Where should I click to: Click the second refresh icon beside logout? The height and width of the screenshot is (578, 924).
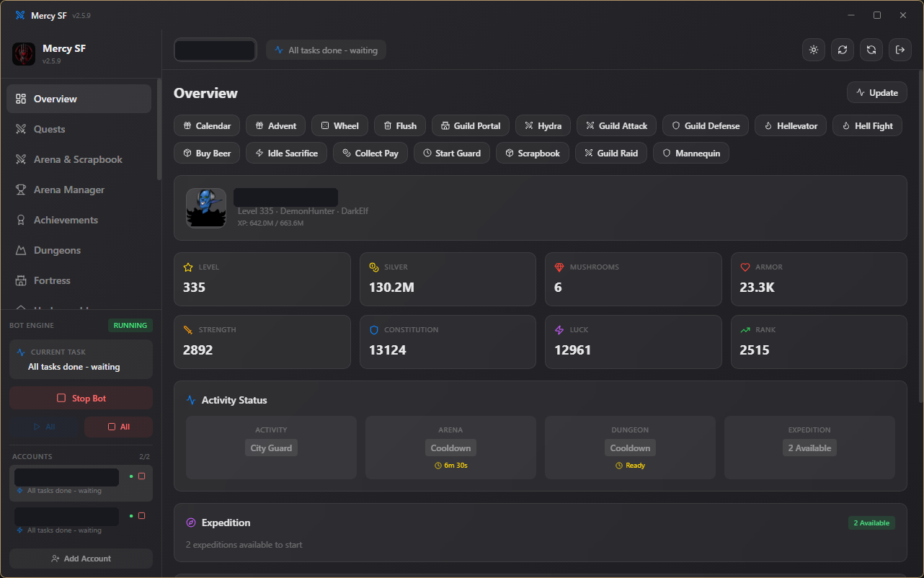(x=871, y=50)
